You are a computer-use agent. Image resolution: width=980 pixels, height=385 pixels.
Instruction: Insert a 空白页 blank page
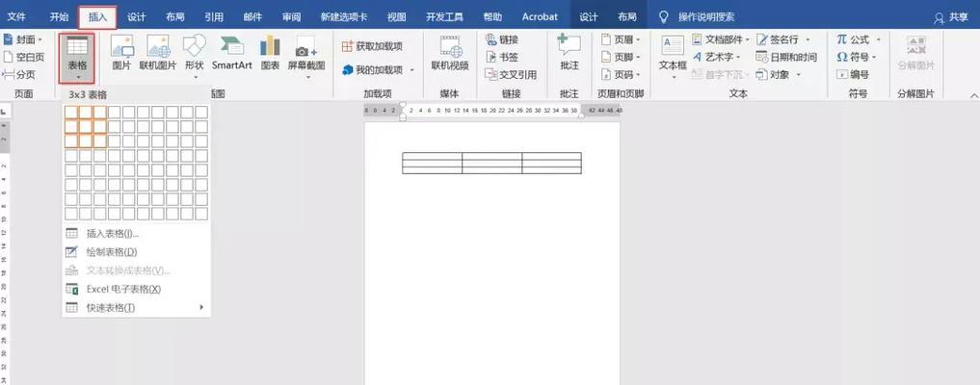click(x=24, y=57)
